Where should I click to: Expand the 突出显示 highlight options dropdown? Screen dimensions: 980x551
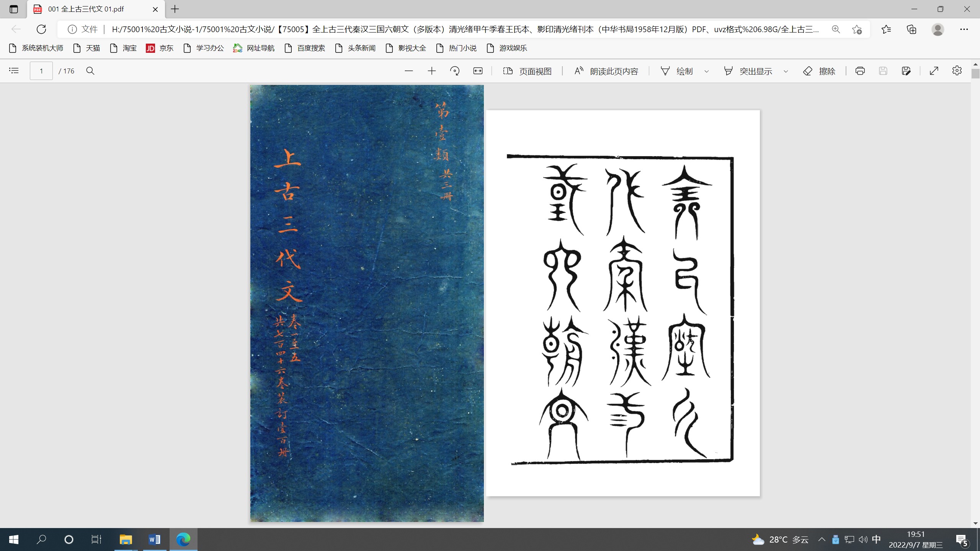(786, 71)
